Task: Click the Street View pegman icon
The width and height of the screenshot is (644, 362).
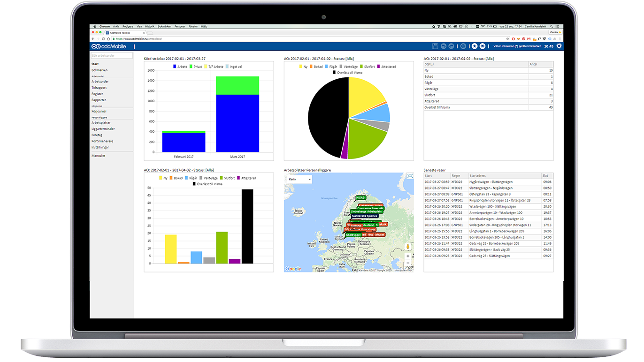Action: tap(408, 247)
